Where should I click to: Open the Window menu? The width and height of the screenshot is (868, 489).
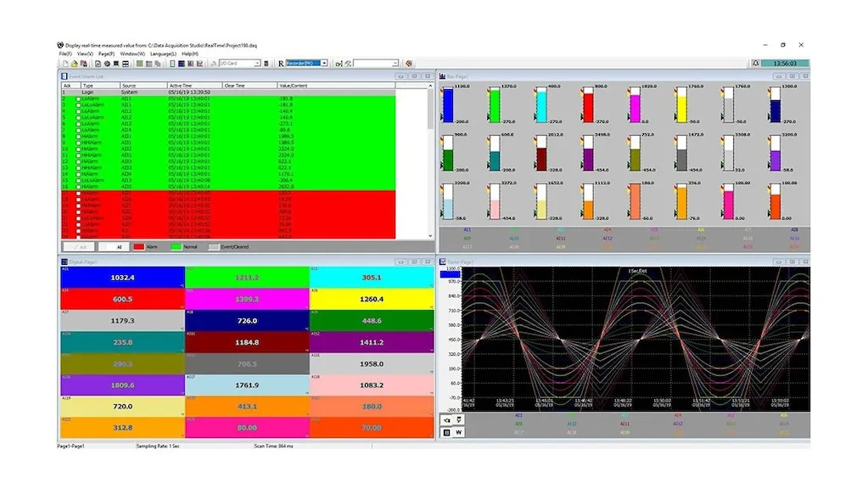132,54
